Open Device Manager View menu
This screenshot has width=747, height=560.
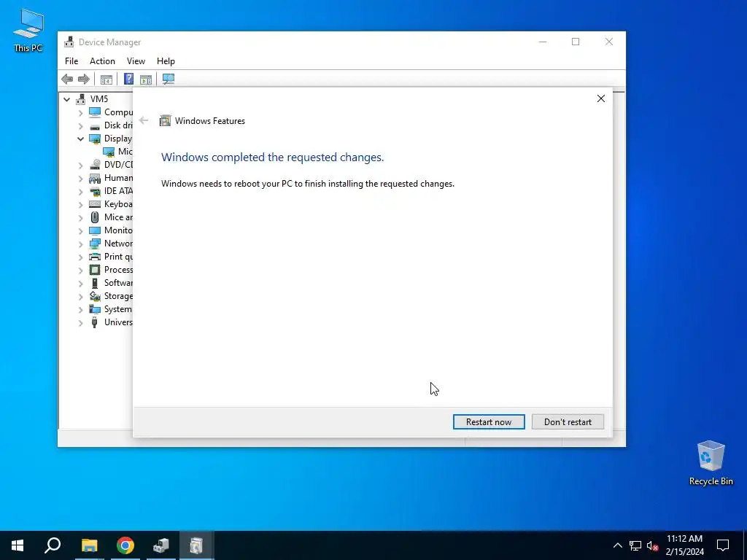tap(136, 61)
